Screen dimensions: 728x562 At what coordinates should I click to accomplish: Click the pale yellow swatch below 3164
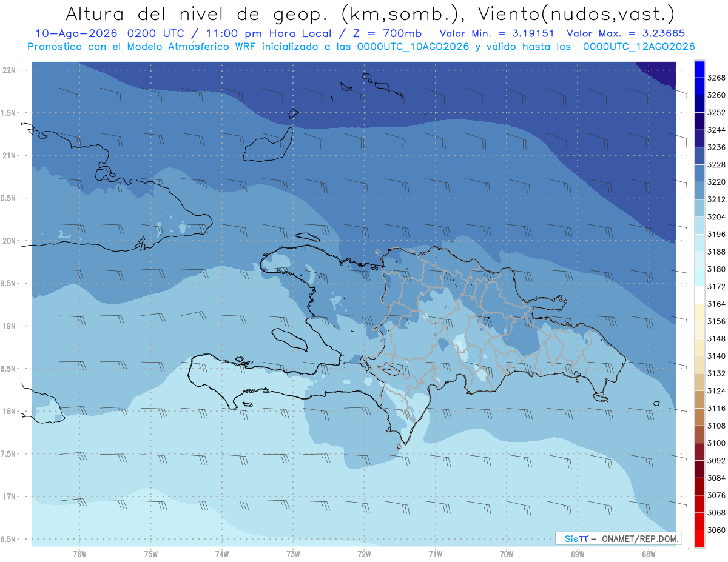tap(699, 312)
